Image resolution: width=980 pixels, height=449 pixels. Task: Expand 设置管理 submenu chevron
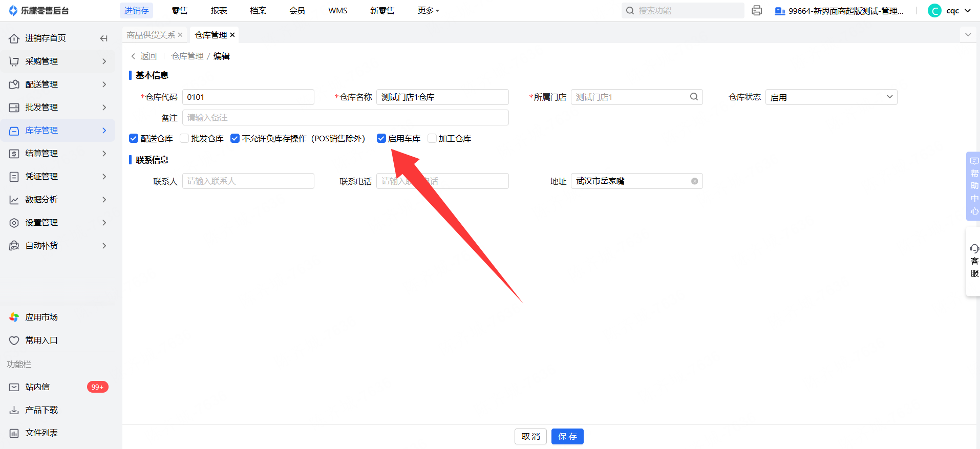pos(104,223)
